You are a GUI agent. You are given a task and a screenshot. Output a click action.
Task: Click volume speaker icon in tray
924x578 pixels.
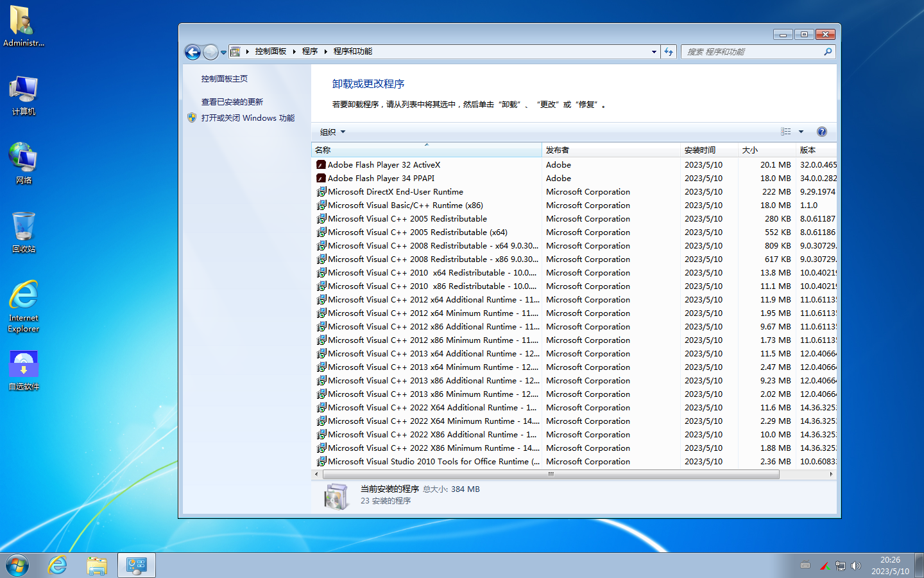[x=855, y=566]
